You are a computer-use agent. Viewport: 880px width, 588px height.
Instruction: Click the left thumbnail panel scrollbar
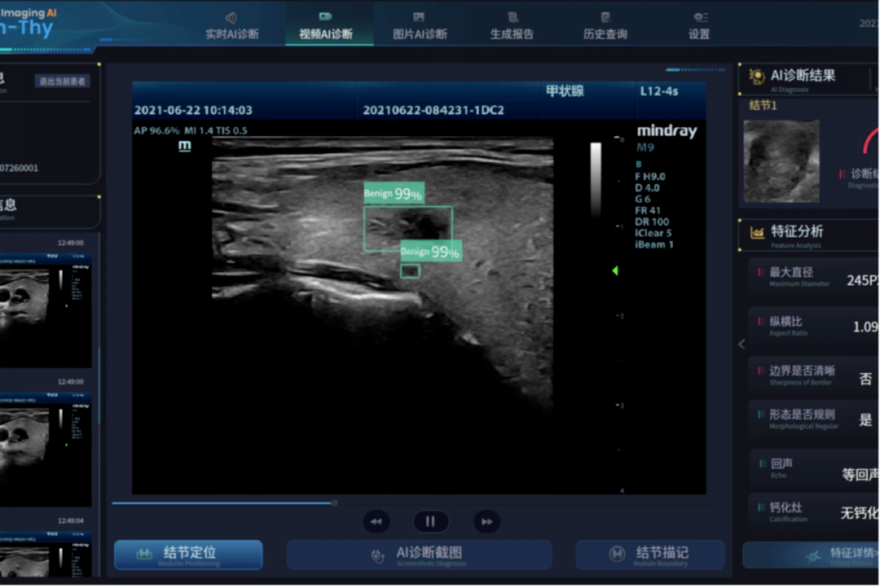point(99,387)
